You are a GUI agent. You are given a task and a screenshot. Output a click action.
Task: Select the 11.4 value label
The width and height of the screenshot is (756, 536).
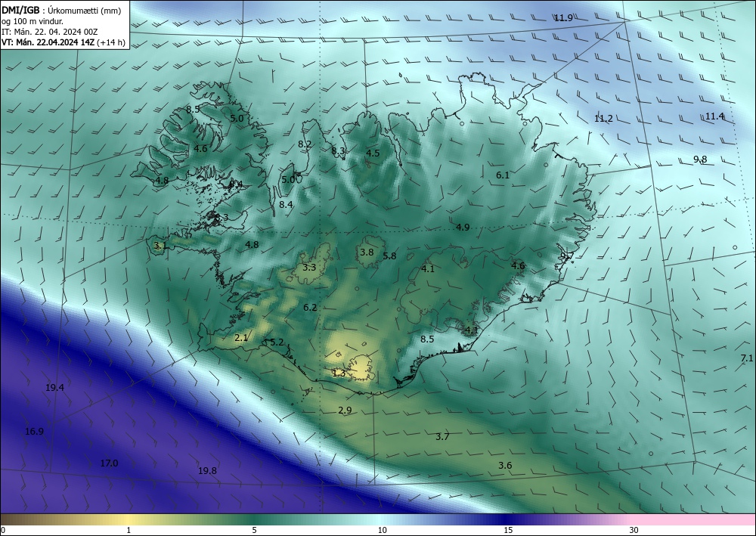pyautogui.click(x=714, y=116)
